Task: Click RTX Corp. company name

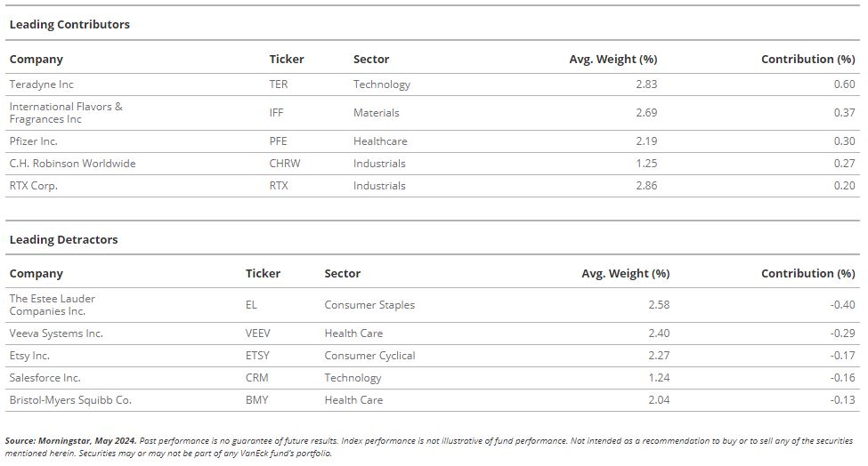Action: [x=33, y=186]
